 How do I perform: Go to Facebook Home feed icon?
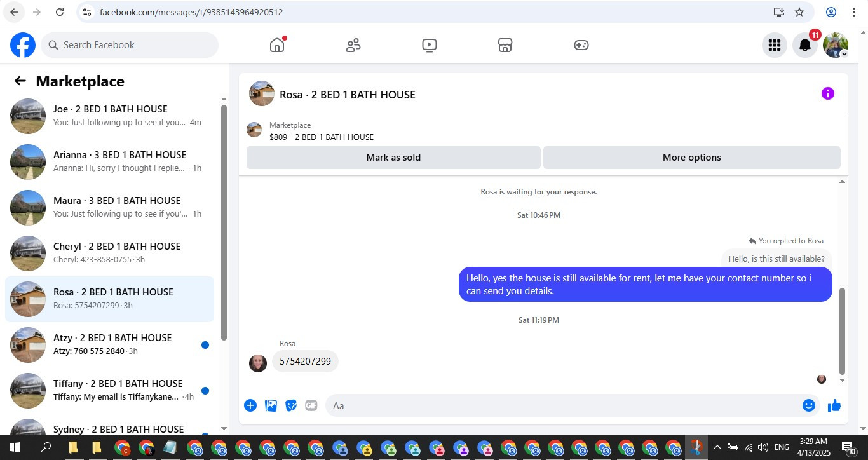(x=277, y=45)
